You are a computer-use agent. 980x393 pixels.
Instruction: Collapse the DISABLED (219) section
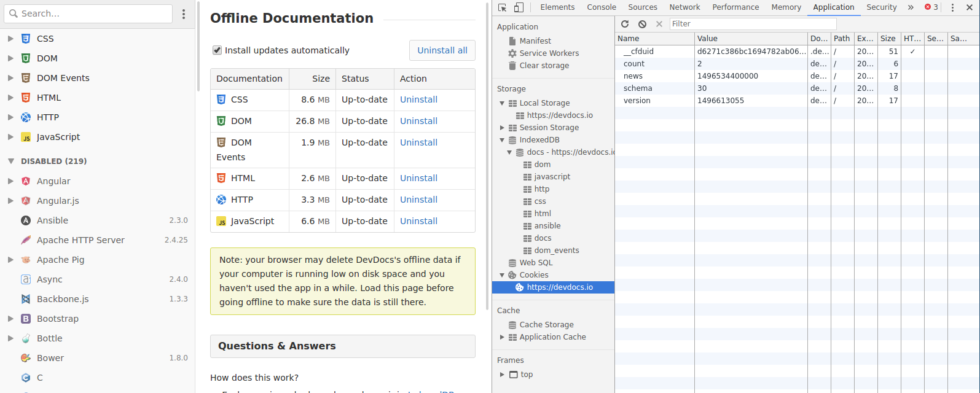(10, 161)
